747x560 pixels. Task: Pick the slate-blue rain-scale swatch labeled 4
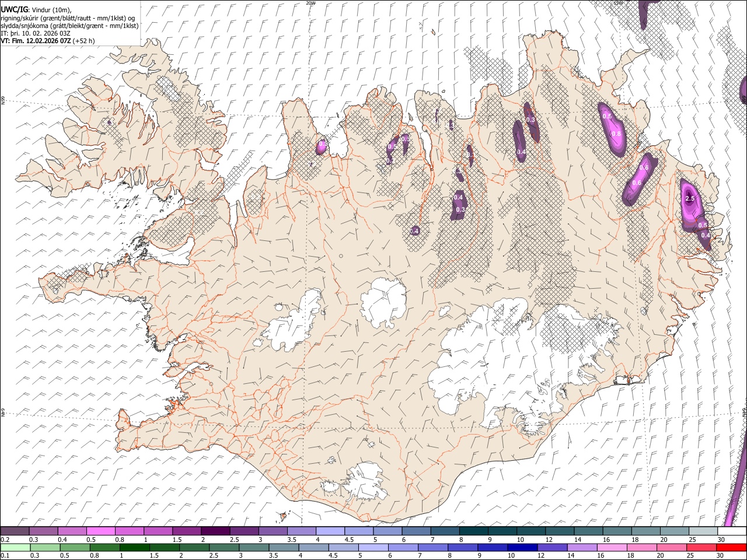314,547
